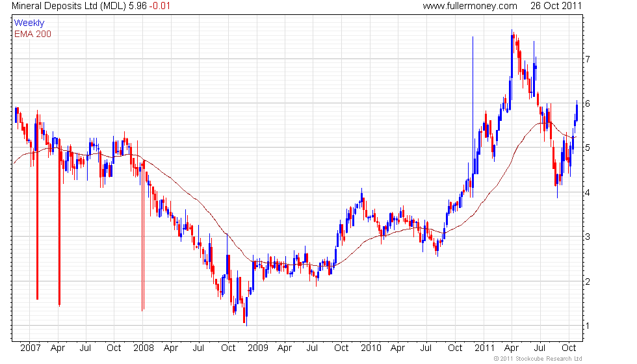Screen dimensions: 637x364
Task: Click the x-axis label 2011
Action: click(485, 348)
